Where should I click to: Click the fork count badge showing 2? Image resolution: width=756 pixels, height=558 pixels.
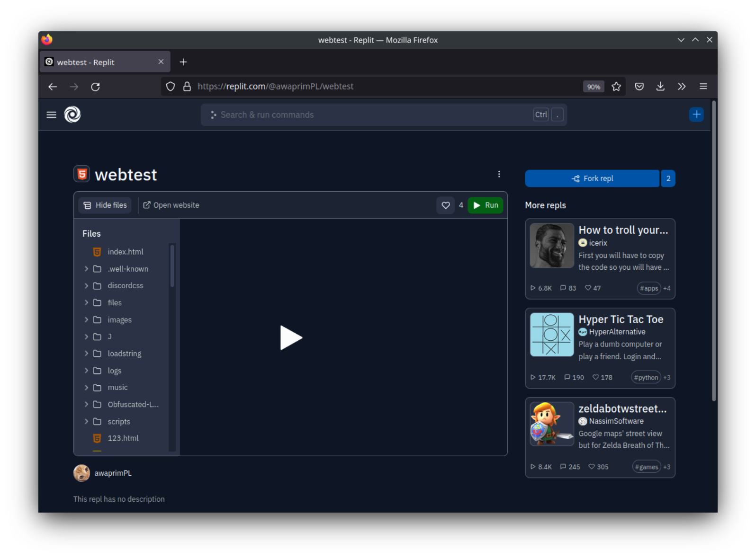(x=668, y=178)
